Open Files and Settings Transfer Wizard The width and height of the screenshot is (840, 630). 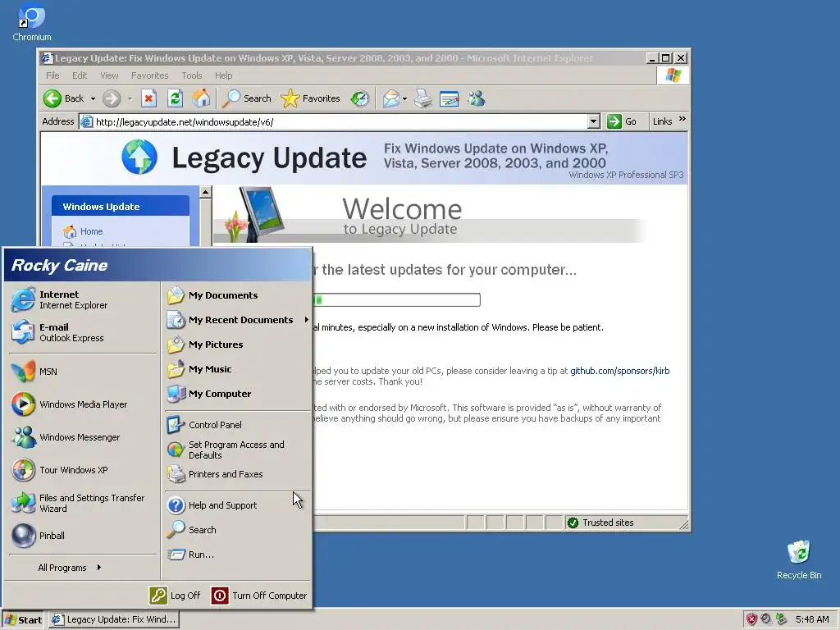pos(83,503)
